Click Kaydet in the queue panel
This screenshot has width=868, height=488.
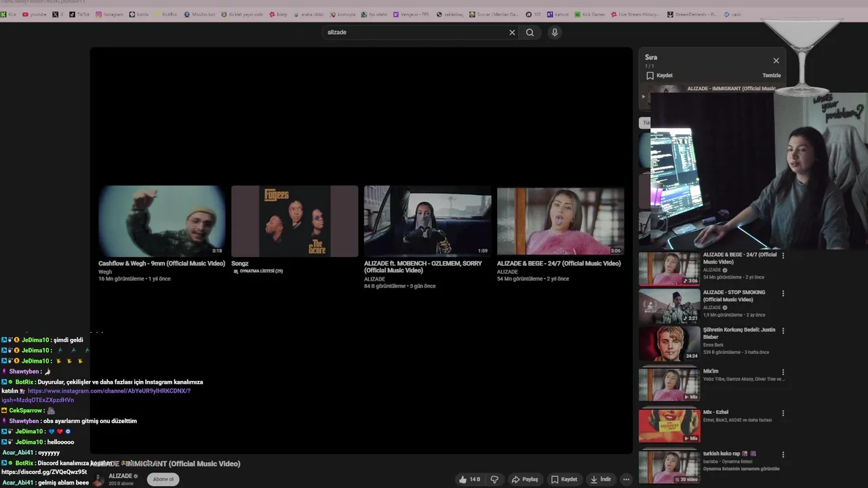tap(659, 75)
